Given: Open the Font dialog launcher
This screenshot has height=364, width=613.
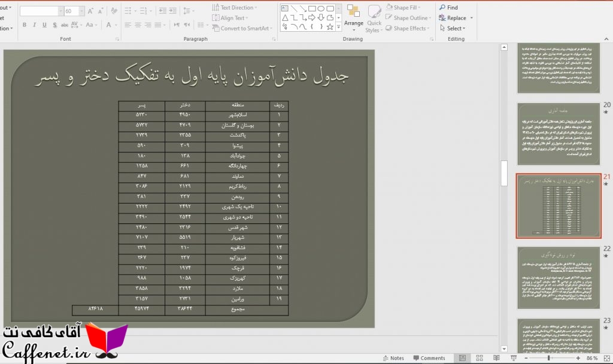Looking at the screenshot, I should click(x=117, y=39).
